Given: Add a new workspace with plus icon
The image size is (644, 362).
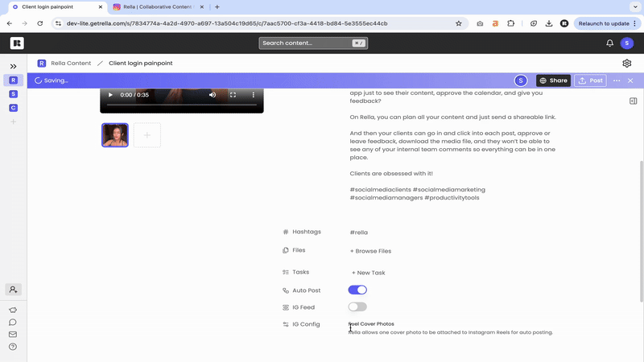Looking at the screenshot, I should tap(13, 121).
